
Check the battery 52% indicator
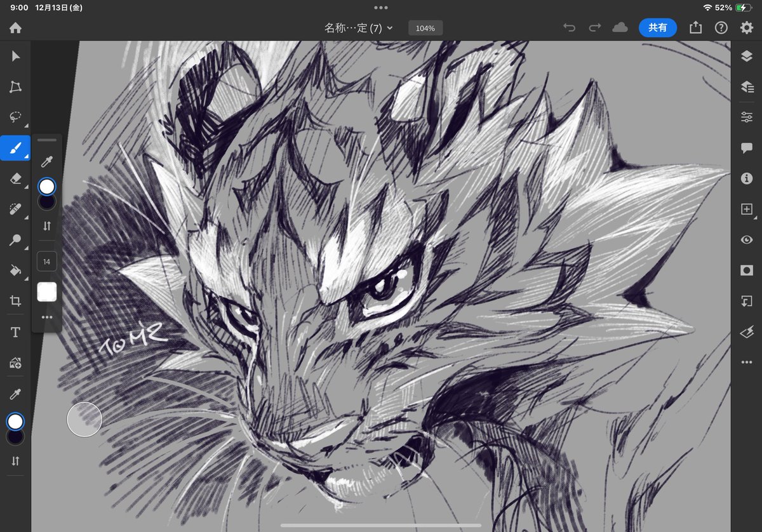click(x=734, y=8)
